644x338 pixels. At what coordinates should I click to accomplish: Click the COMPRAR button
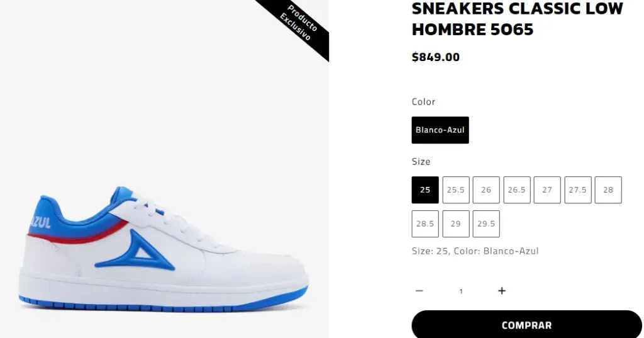pos(526,325)
